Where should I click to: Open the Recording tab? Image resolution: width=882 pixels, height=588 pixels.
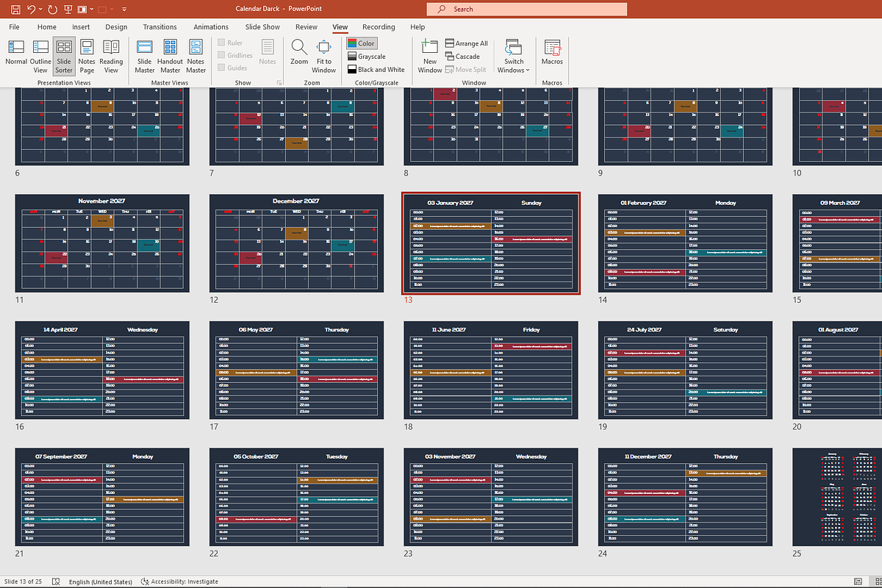(379, 27)
